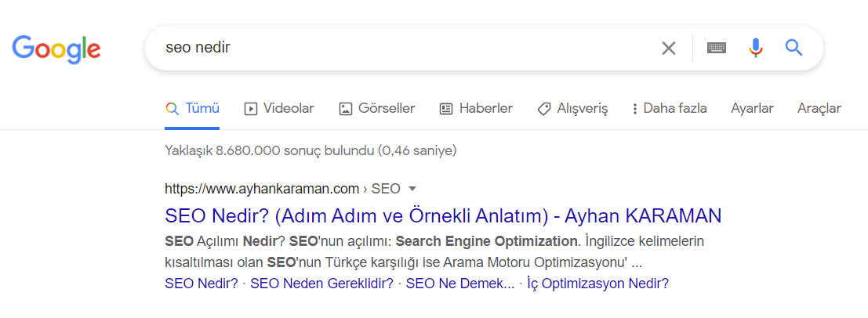Start voice search with the microphone icon
The image size is (868, 318).
(756, 48)
